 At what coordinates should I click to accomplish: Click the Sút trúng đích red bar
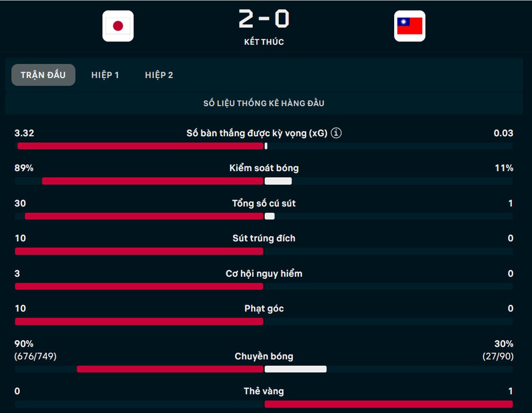139,251
